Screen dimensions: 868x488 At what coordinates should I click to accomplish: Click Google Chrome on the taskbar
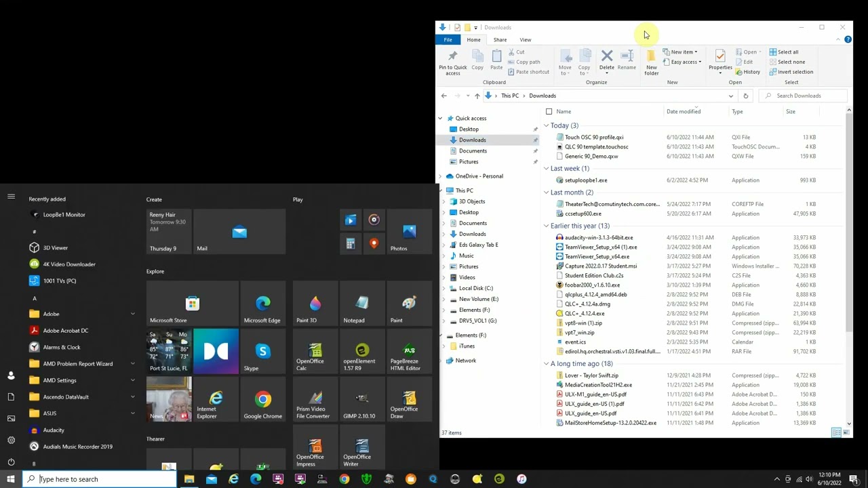[344, 479]
